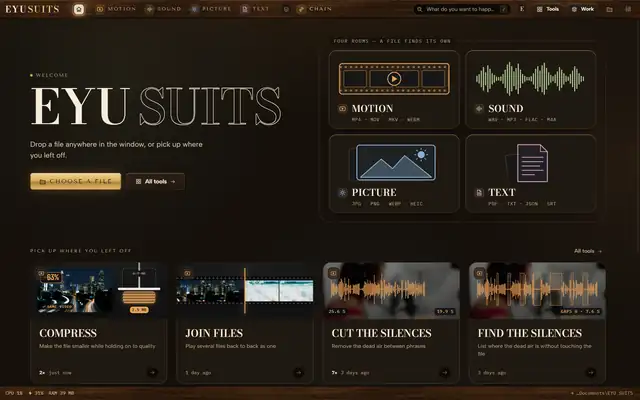Open the Find the Silences card title
The height and width of the screenshot is (400, 640).
pos(530,333)
